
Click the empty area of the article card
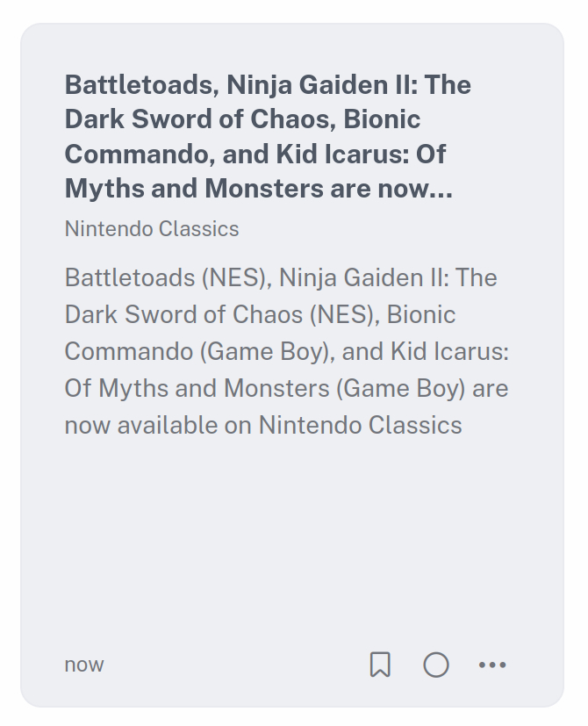[290, 544]
